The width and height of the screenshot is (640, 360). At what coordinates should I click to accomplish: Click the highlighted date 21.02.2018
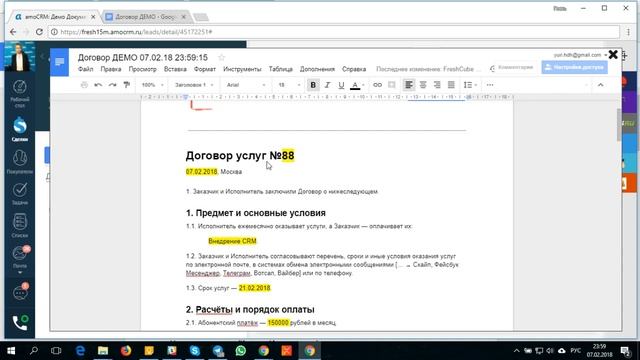coord(255,288)
